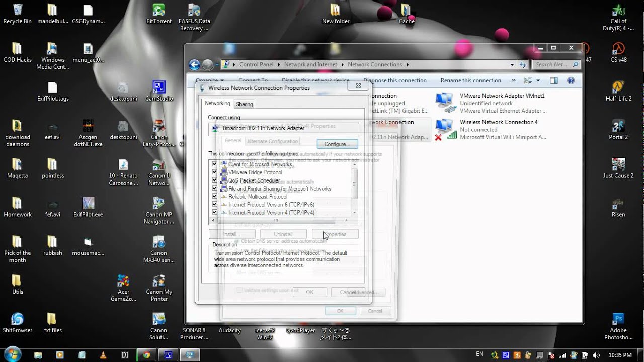This screenshot has height=362, width=644.
Task: Select the CamStudio desktop icon
Action: 159,91
